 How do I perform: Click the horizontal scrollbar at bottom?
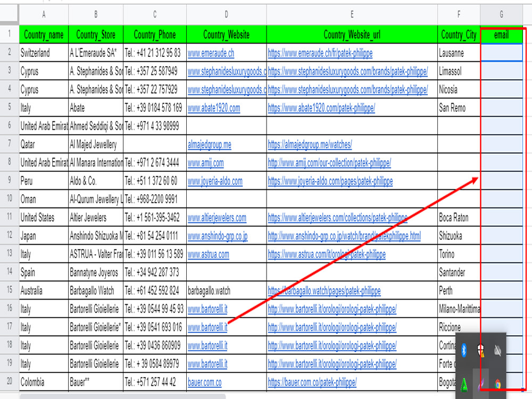(123, 396)
